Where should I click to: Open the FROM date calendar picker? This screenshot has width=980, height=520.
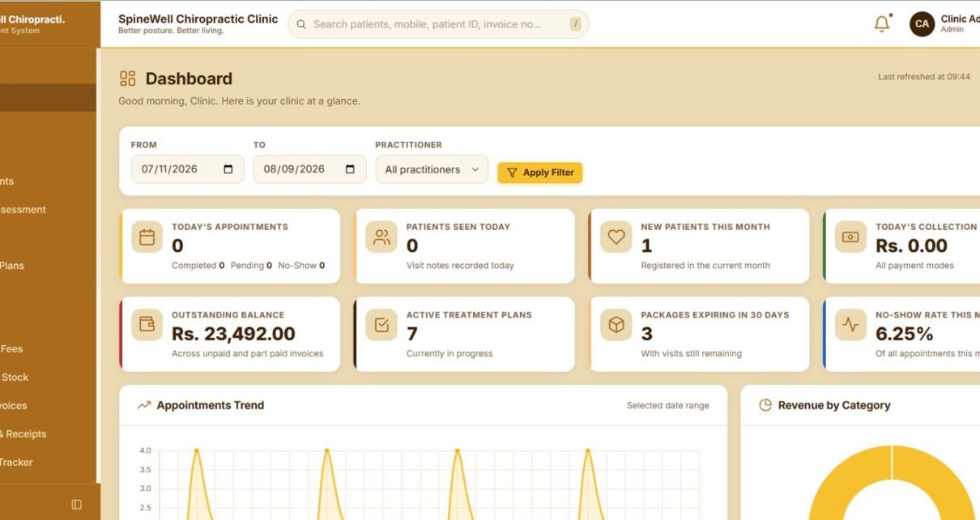coord(228,169)
